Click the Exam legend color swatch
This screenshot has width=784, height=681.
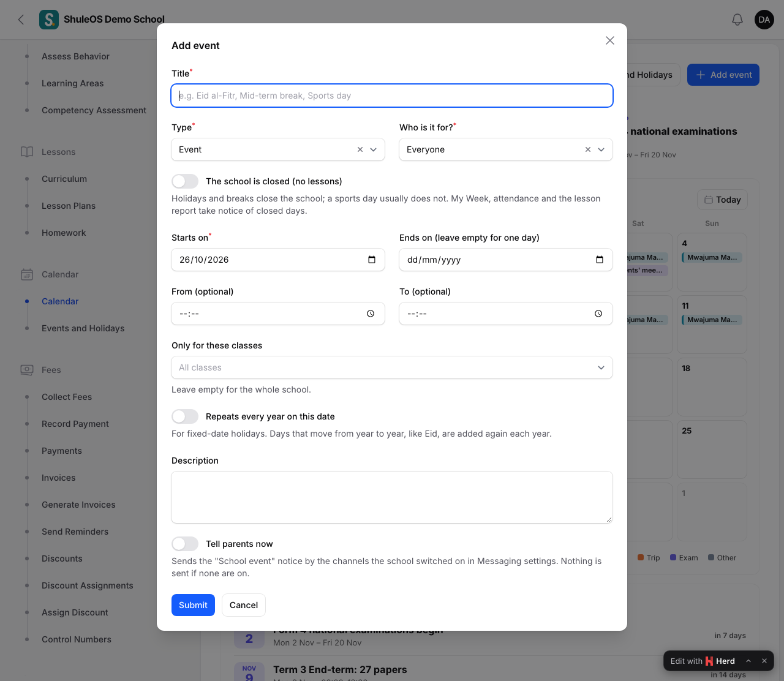click(673, 558)
